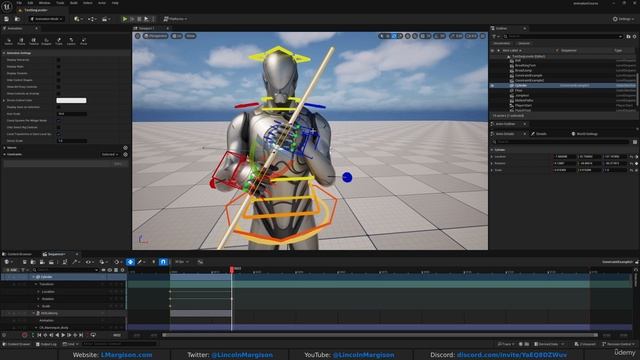
Task: Toggle the Only Select Rig Controls checkbox
Action: 58,127
